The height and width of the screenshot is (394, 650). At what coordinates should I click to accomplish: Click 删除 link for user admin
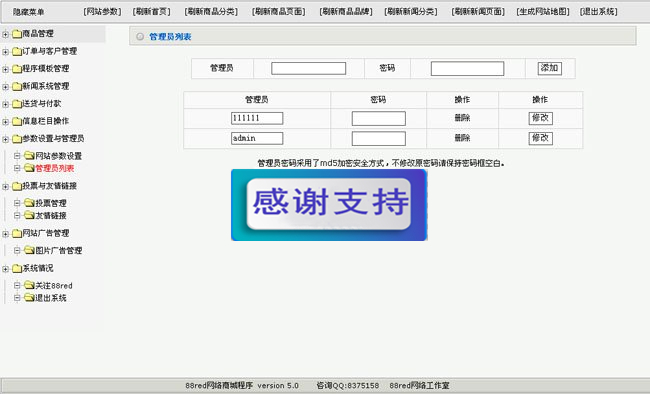pos(462,138)
